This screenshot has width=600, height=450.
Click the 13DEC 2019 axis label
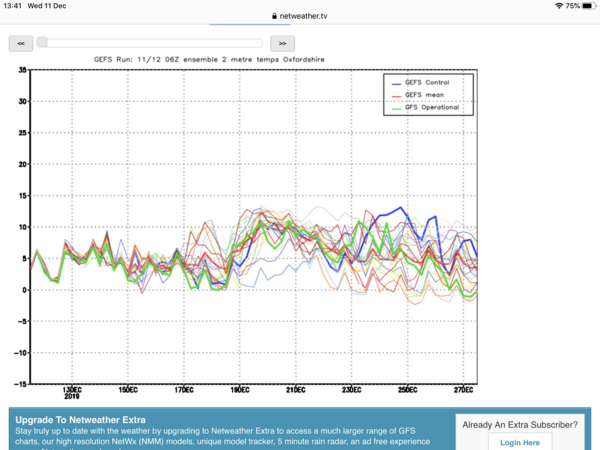[x=72, y=390]
